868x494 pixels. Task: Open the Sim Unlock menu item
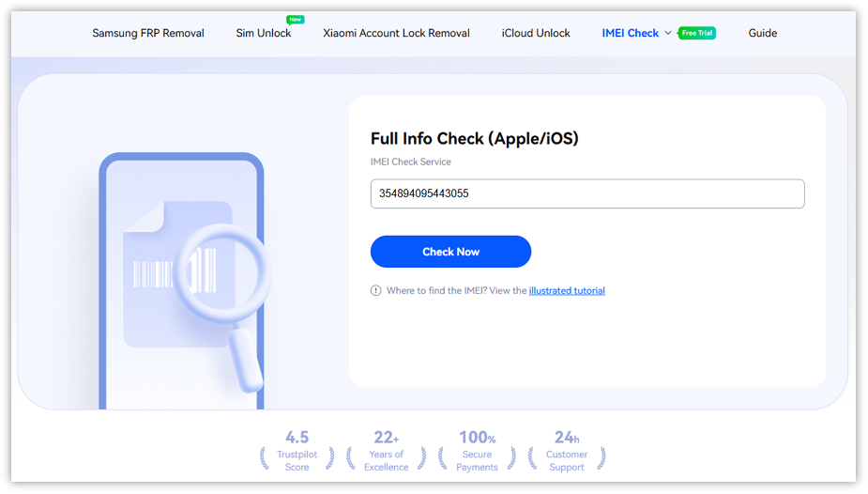(264, 33)
